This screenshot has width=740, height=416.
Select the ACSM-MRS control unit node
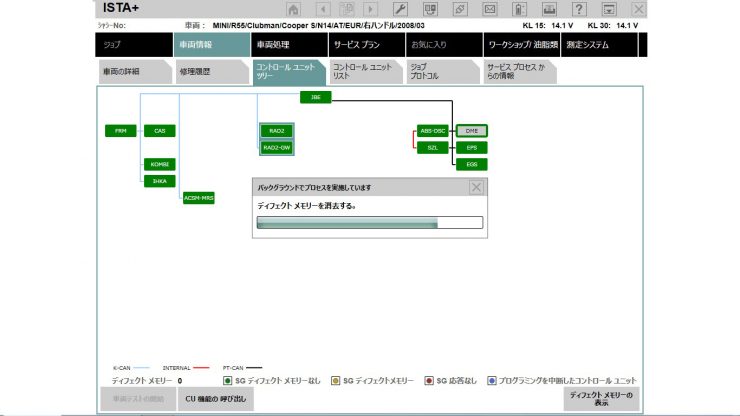pos(199,198)
